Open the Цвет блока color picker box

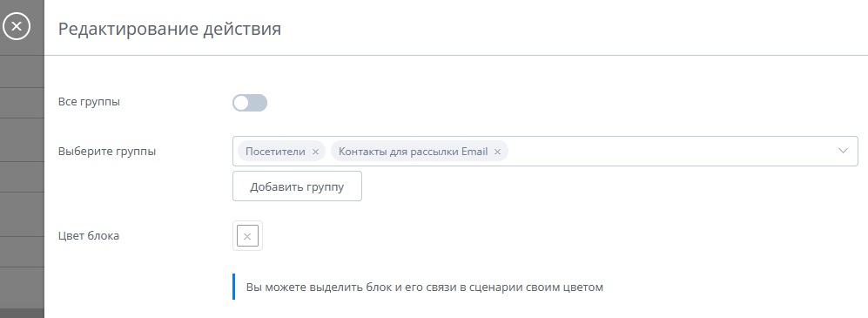click(x=247, y=236)
